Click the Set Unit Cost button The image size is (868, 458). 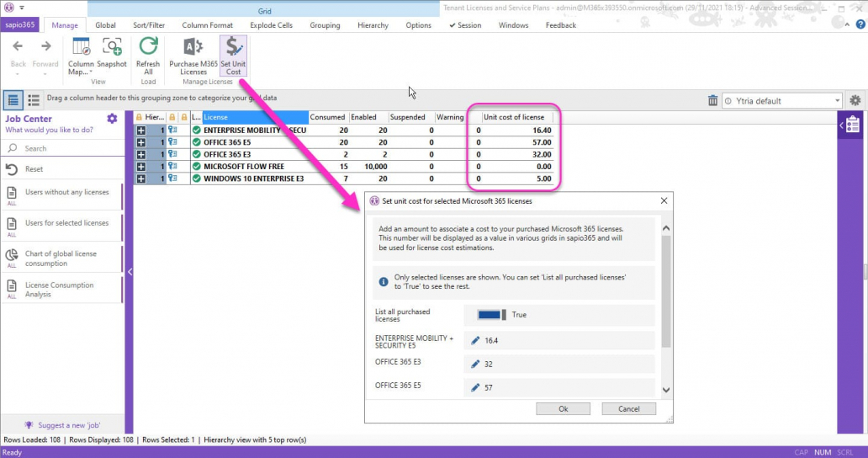[233, 56]
